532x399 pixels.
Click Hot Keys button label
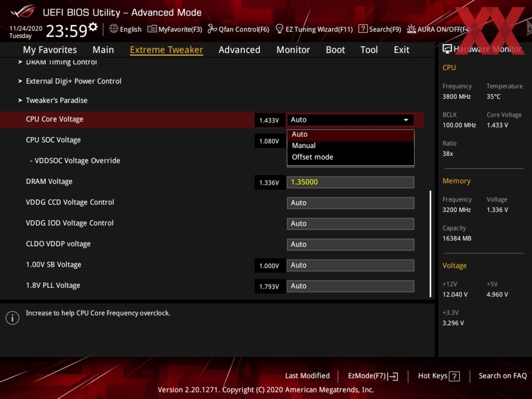[x=433, y=376]
